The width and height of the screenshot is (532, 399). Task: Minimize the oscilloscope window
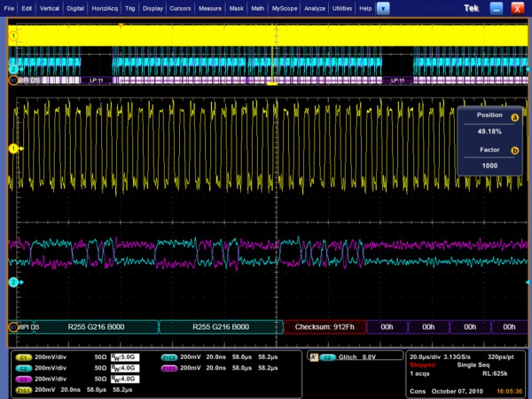click(496, 9)
